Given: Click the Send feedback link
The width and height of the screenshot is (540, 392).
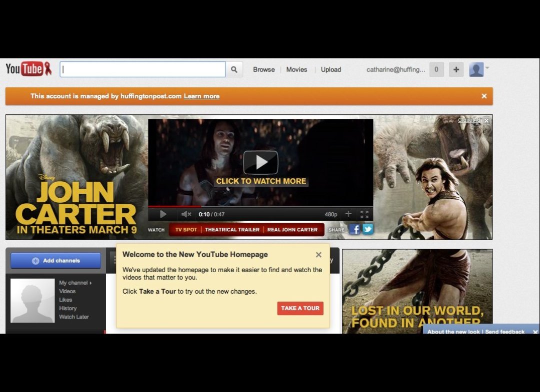Looking at the screenshot, I should pos(504,332).
